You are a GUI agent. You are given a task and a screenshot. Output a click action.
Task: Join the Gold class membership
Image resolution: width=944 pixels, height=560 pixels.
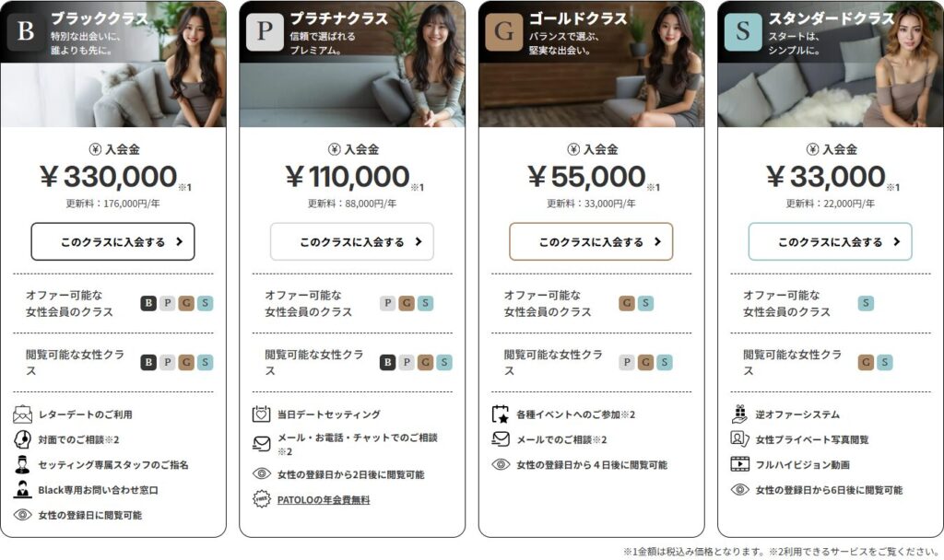point(591,241)
